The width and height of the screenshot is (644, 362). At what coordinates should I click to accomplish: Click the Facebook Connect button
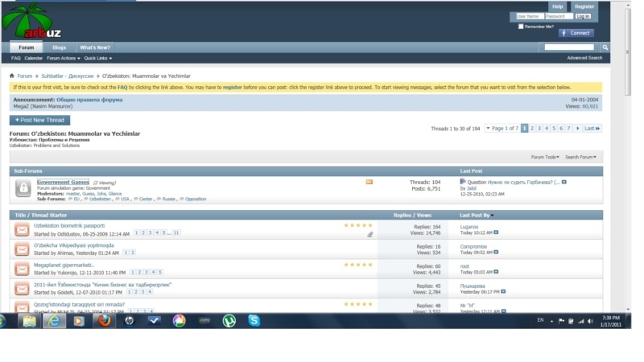coord(576,33)
